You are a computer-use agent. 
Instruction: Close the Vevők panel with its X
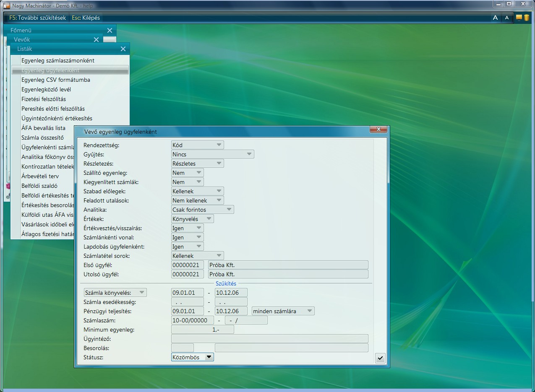tap(96, 40)
